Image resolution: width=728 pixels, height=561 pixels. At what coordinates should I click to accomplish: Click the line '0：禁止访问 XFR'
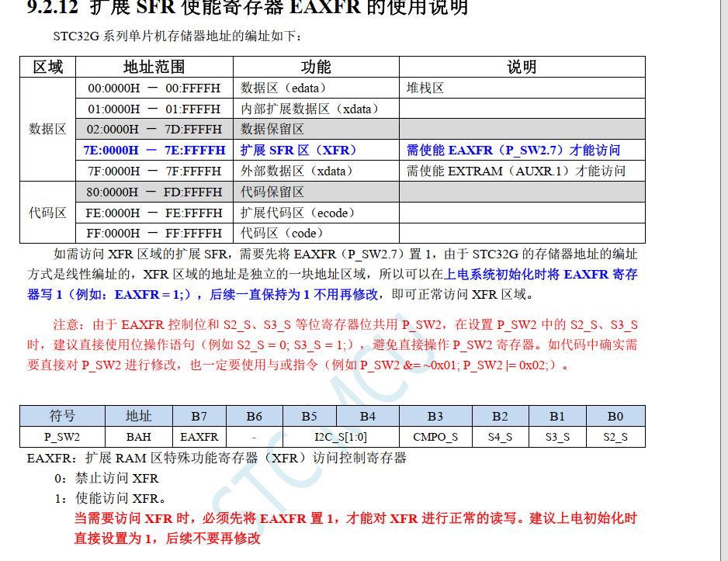click(106, 479)
